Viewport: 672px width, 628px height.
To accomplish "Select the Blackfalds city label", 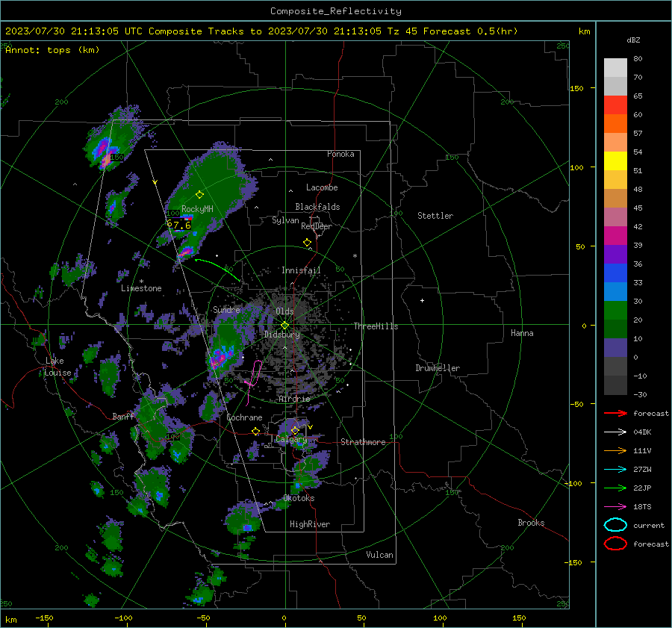I will pyautogui.click(x=317, y=207).
